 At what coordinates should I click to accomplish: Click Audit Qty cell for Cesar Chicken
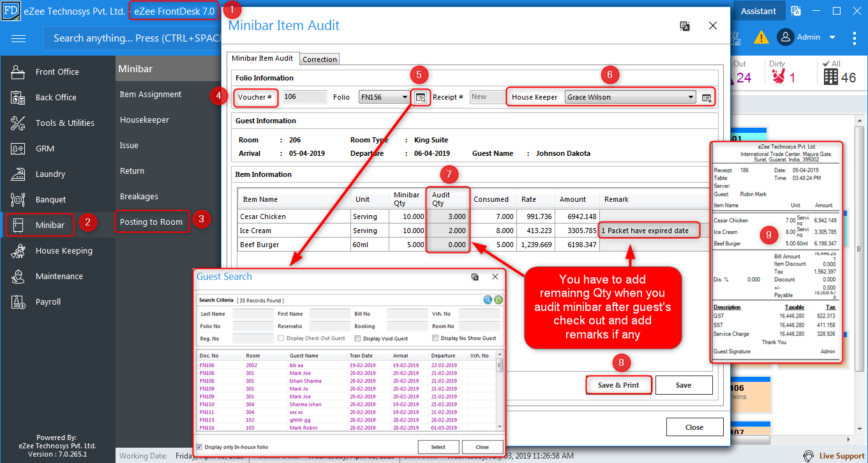pyautogui.click(x=449, y=216)
